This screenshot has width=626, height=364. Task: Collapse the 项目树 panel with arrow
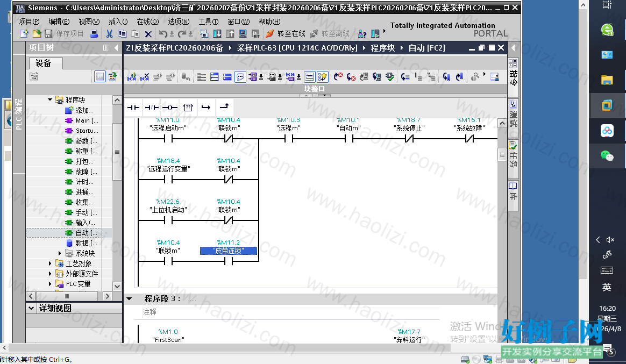tap(116, 48)
